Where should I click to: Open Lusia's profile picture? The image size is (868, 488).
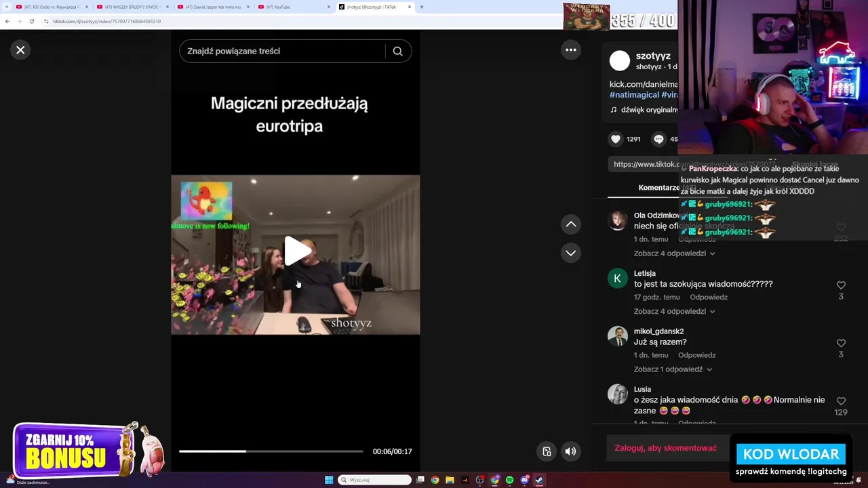point(618,394)
